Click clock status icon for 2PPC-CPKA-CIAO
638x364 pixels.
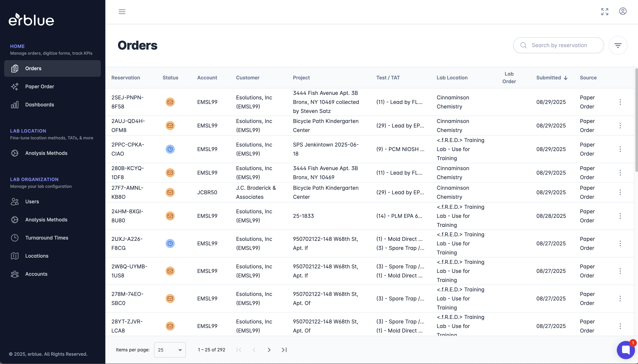coord(170,149)
